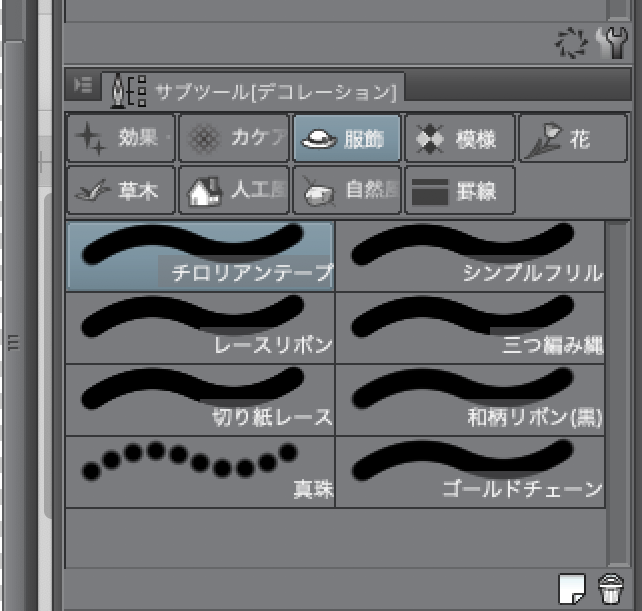The height and width of the screenshot is (611, 642).
Task: Open the sub tool panel menu icon
Action: coord(82,87)
